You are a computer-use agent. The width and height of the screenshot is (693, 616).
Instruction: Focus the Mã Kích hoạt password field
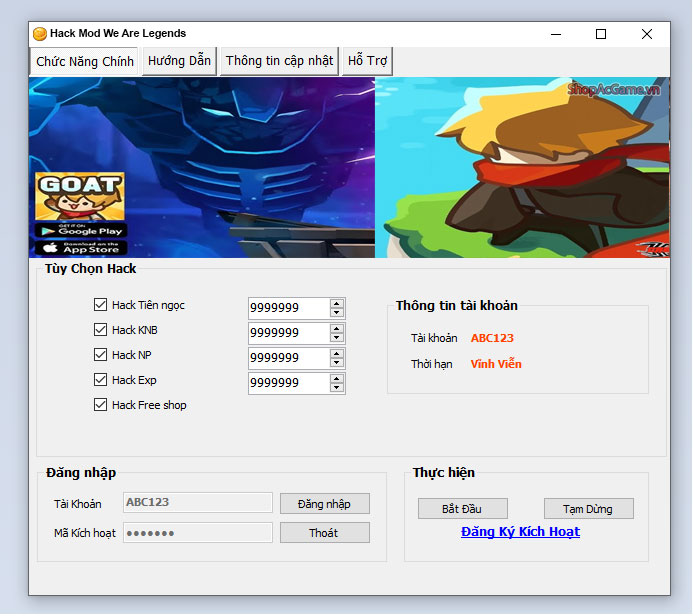(198, 532)
